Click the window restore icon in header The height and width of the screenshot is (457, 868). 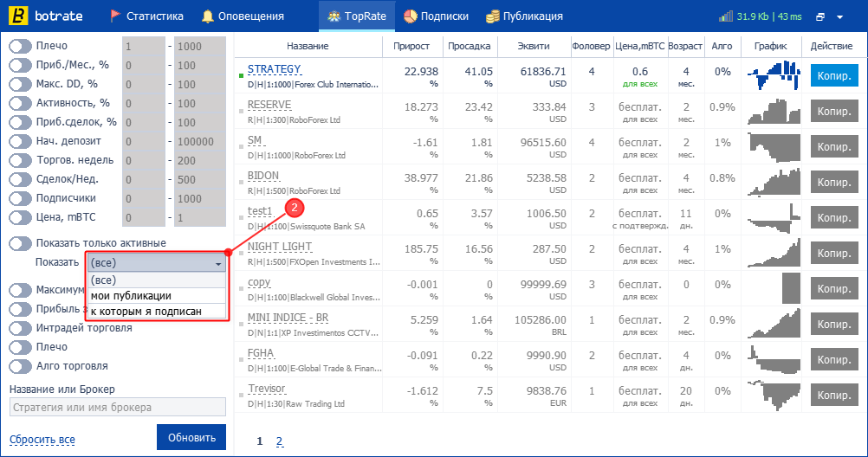[x=820, y=17]
